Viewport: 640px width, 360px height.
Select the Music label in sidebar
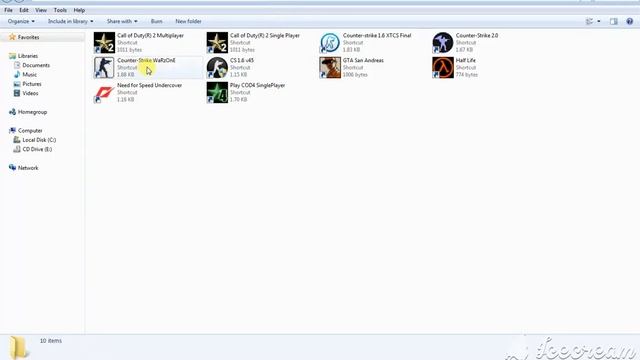tap(29, 75)
